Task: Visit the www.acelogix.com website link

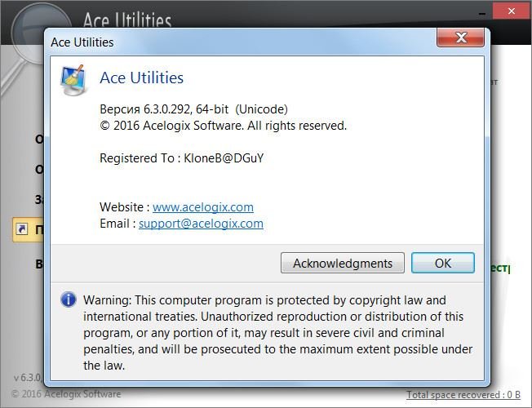Action: tap(203, 207)
